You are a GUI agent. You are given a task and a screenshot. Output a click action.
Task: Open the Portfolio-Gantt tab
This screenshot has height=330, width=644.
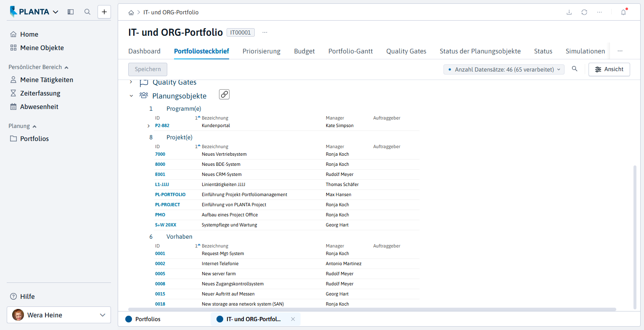click(x=351, y=51)
